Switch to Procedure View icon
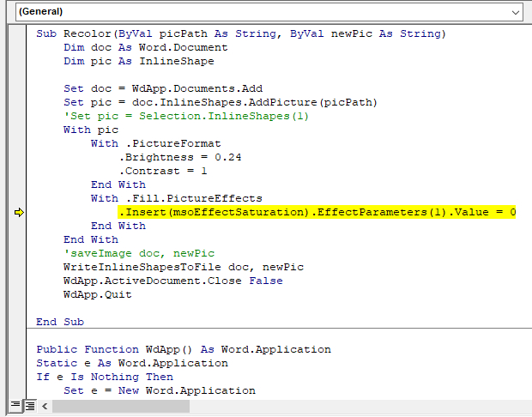Image resolution: width=532 pixels, height=417 pixels. [x=15, y=405]
